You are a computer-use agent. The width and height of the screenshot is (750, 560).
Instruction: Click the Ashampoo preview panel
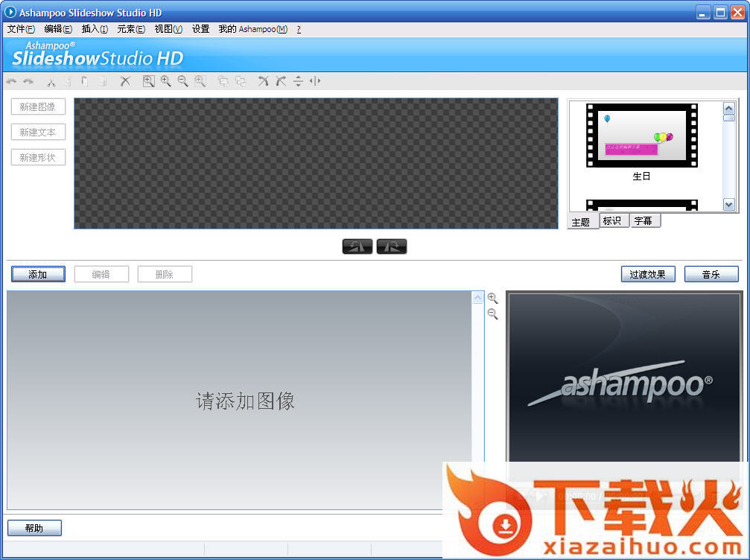[x=625, y=378]
